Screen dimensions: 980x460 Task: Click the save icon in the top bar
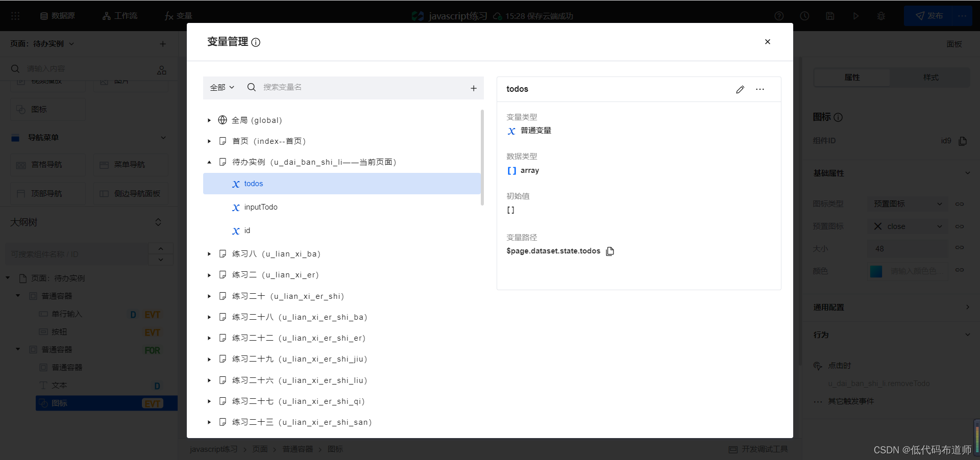[830, 16]
